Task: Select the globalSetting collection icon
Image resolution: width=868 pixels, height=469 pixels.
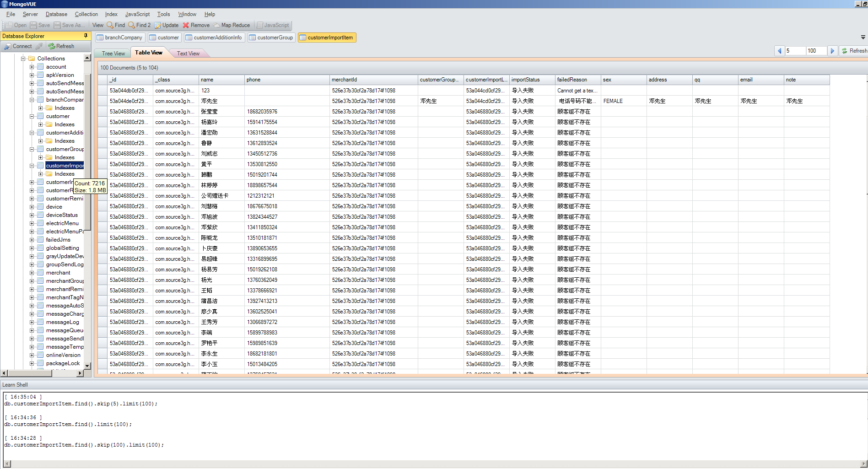Action: click(40, 248)
